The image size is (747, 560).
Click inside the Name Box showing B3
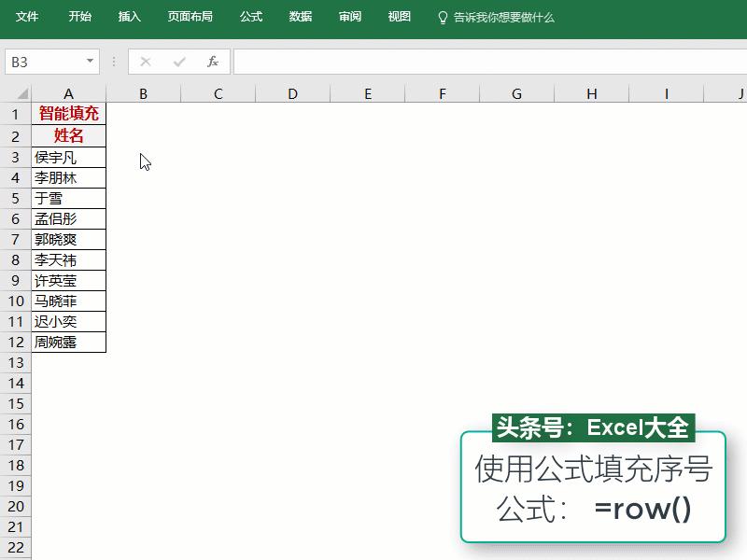point(42,61)
